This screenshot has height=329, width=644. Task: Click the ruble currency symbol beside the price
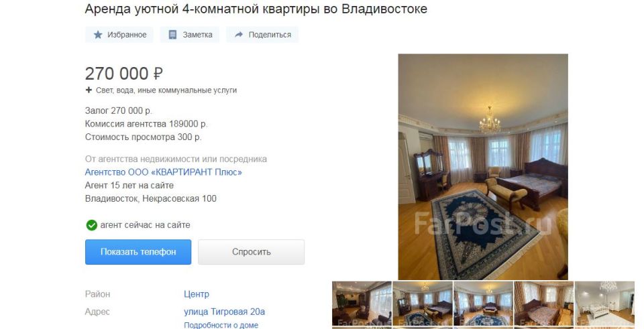point(158,74)
